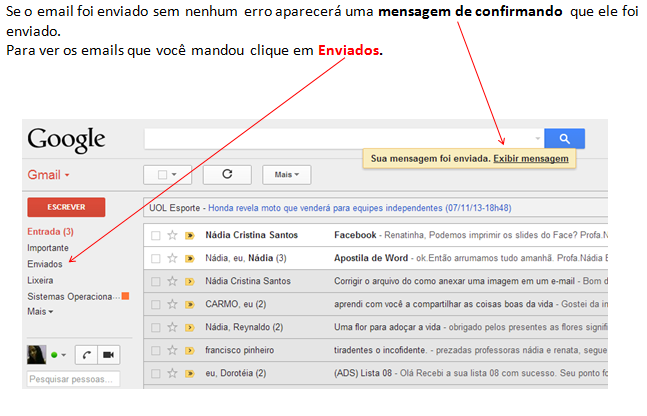Star the Corrigir o arquivo email
The height and width of the screenshot is (416, 647).
coord(172,281)
